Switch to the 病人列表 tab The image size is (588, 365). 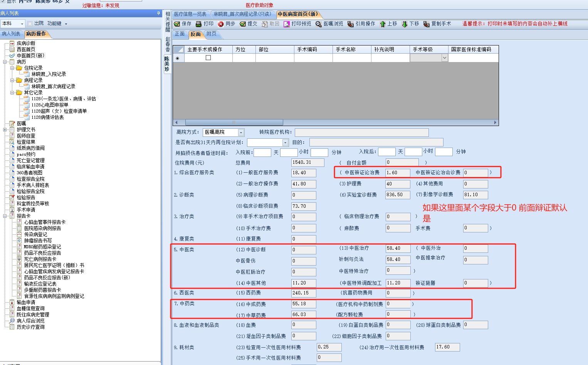tap(11, 34)
